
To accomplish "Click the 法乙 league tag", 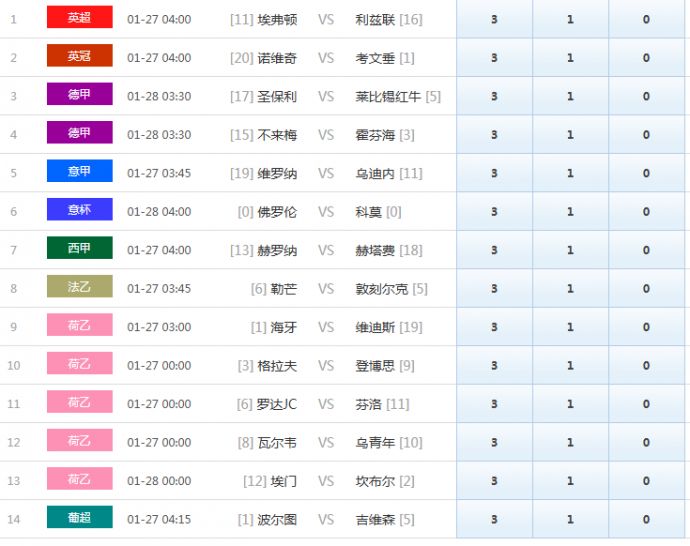I will point(79,287).
